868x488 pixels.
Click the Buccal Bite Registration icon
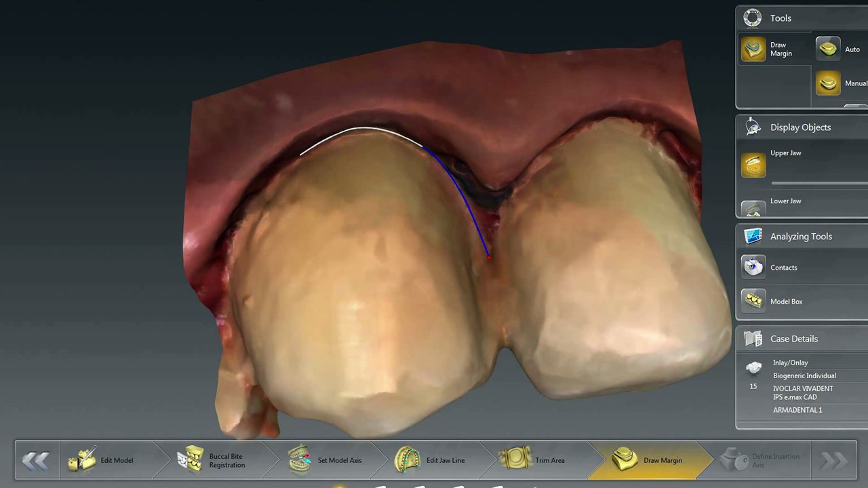point(191,460)
